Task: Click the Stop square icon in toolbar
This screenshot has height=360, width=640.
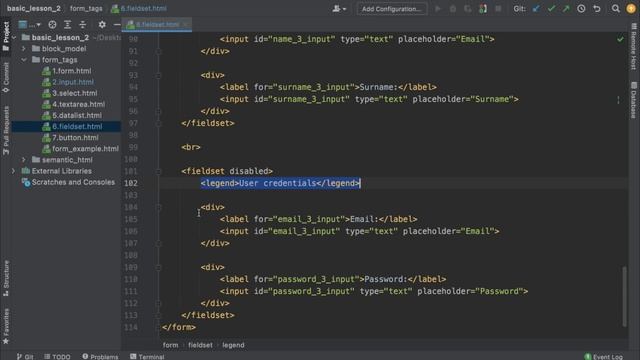Action: (x=498, y=9)
